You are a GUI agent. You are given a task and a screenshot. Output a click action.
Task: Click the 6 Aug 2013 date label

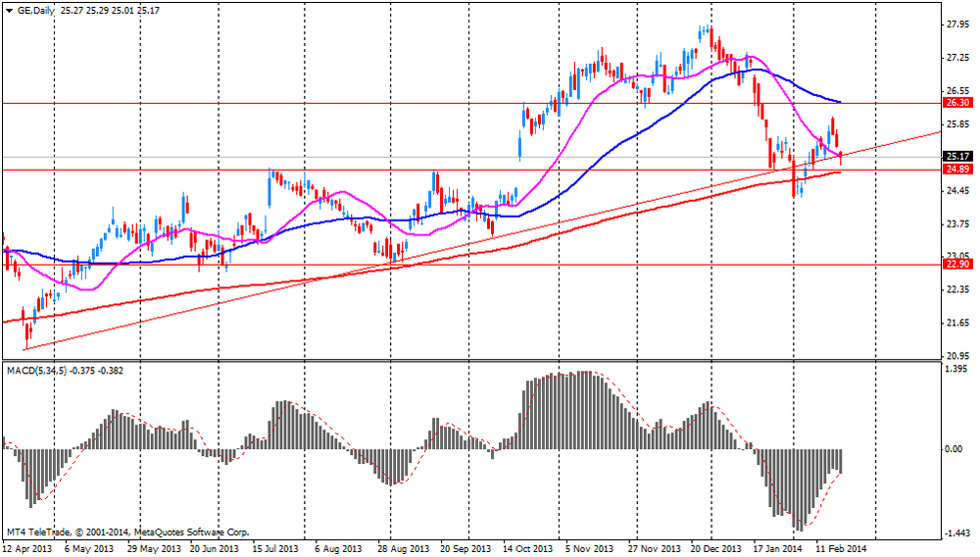[339, 549]
